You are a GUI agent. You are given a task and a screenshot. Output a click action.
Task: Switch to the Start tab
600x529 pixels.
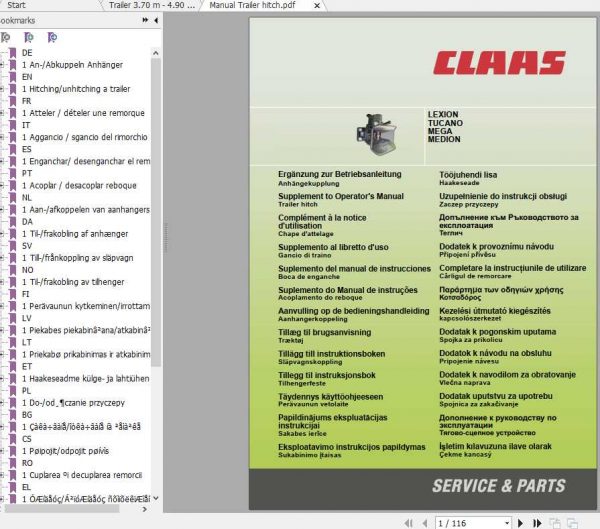coord(16,5)
